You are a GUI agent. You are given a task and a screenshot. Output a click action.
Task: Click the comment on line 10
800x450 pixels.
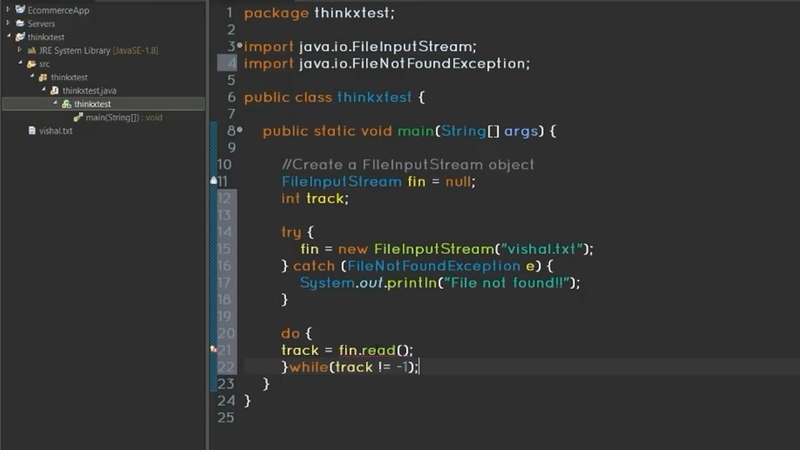coord(408,165)
